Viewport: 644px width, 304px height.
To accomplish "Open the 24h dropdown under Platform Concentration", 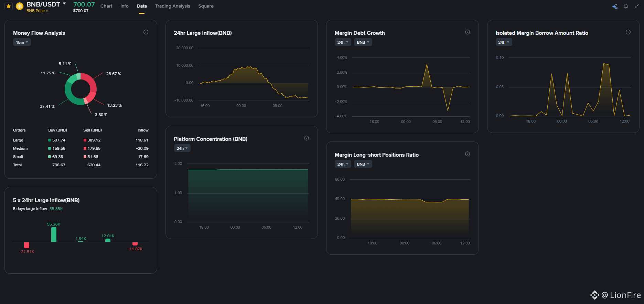I will [182, 148].
